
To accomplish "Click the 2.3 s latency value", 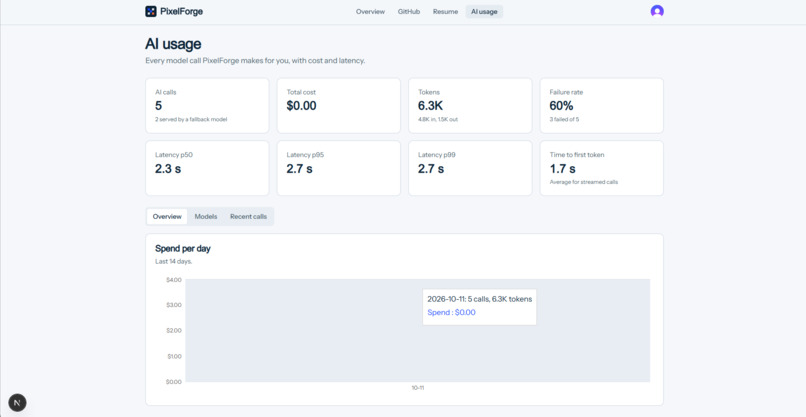I will coord(168,169).
